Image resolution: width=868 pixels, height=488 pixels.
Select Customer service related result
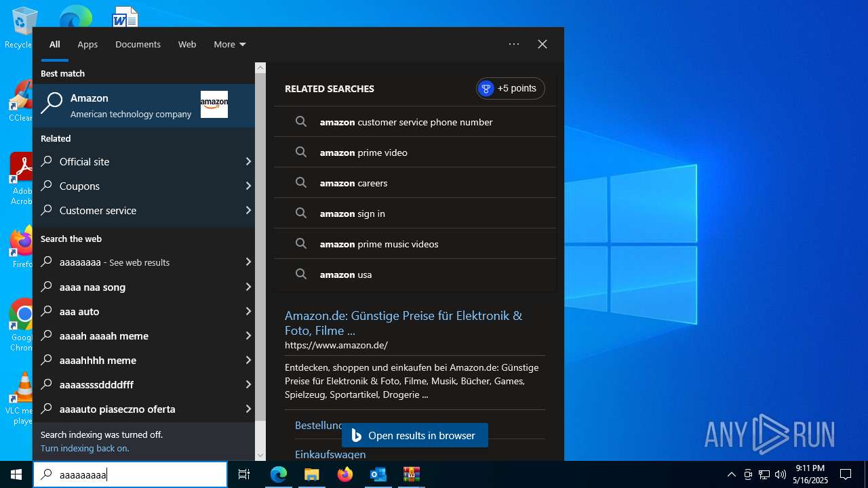point(138,210)
